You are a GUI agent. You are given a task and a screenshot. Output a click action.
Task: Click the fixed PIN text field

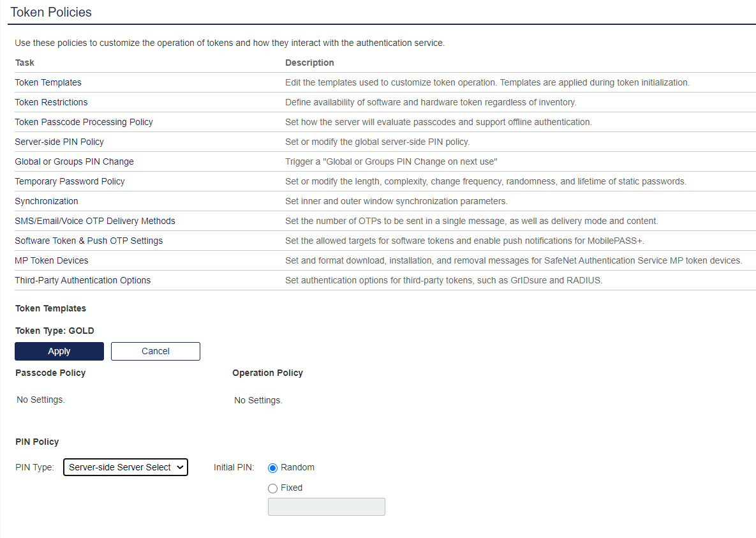tap(327, 507)
